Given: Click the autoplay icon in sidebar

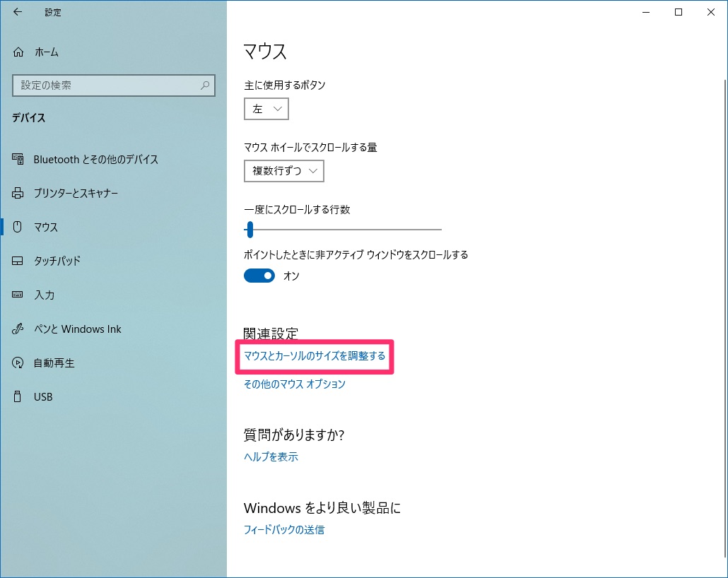Looking at the screenshot, I should click(x=18, y=362).
